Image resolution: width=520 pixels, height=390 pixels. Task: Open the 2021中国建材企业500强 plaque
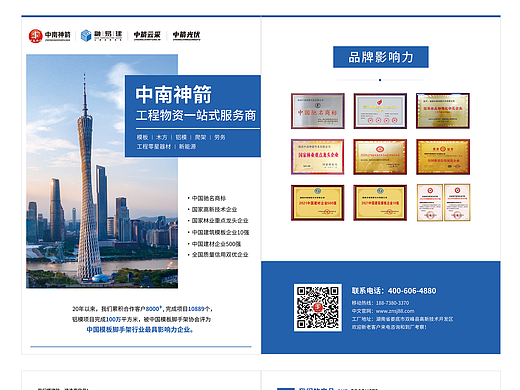click(x=318, y=203)
